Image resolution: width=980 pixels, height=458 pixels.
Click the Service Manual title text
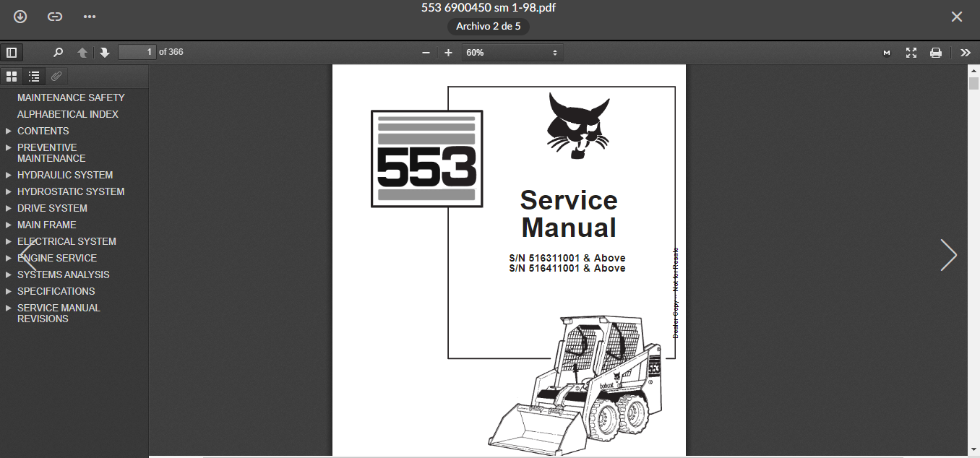click(x=569, y=214)
